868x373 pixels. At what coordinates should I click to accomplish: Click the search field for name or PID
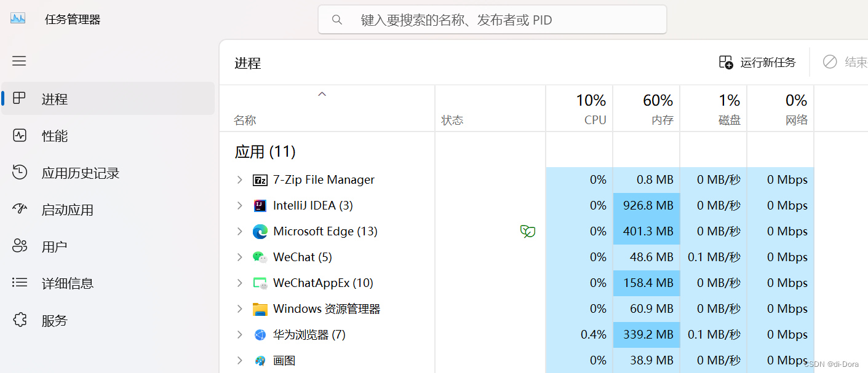pos(492,19)
